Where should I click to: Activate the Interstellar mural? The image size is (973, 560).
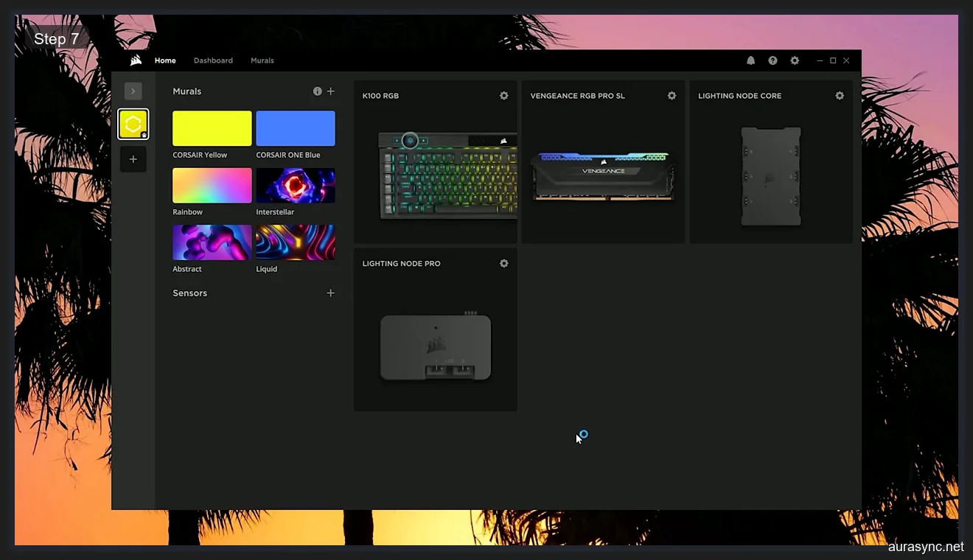[x=296, y=184]
